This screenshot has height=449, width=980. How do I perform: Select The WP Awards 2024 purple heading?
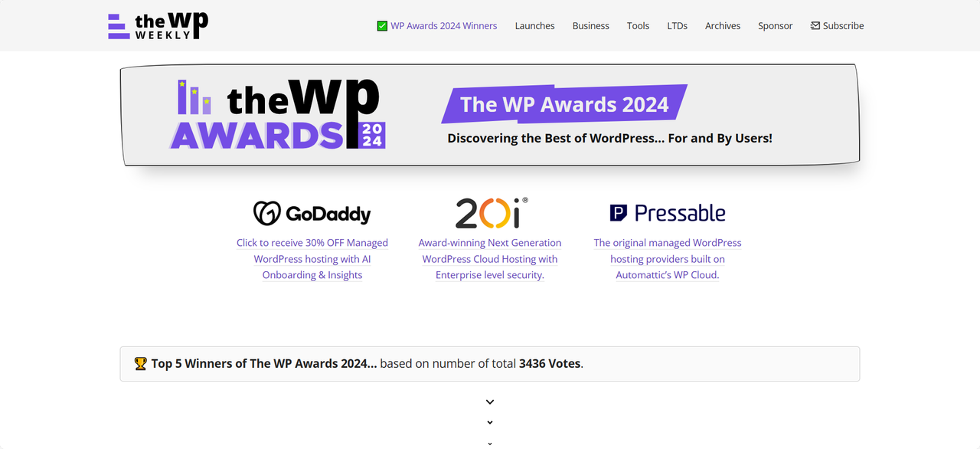coord(564,104)
